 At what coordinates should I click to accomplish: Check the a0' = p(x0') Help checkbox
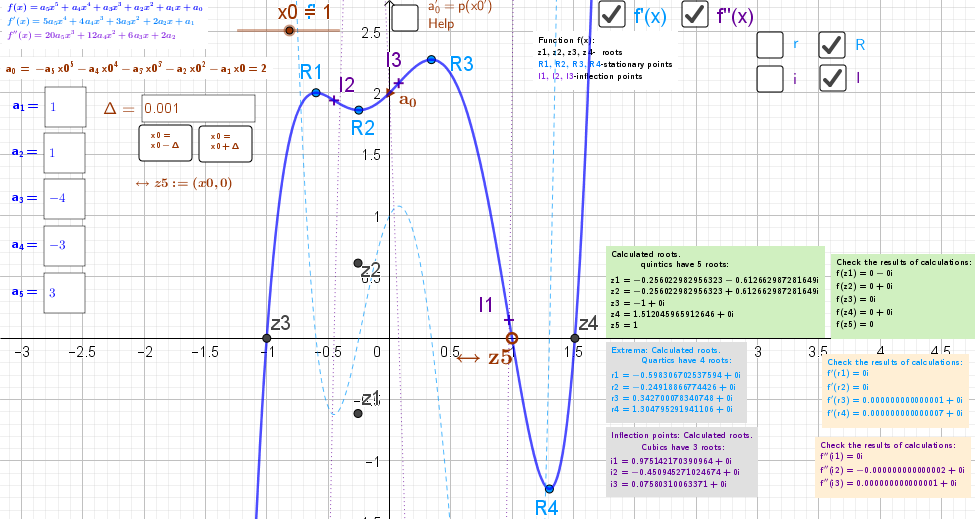point(405,17)
